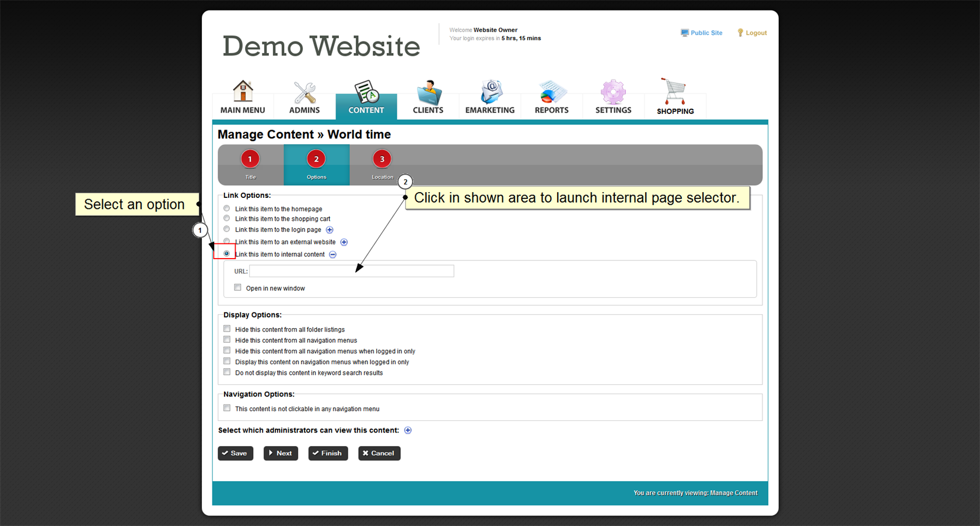980x526 pixels.
Task: Check the 'Open in new window' box
Action: click(238, 287)
